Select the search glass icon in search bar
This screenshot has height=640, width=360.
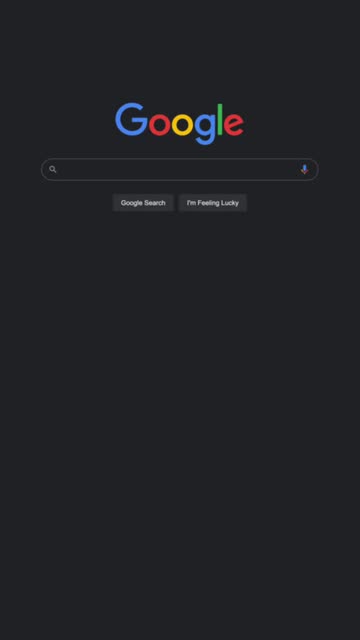tap(53, 169)
